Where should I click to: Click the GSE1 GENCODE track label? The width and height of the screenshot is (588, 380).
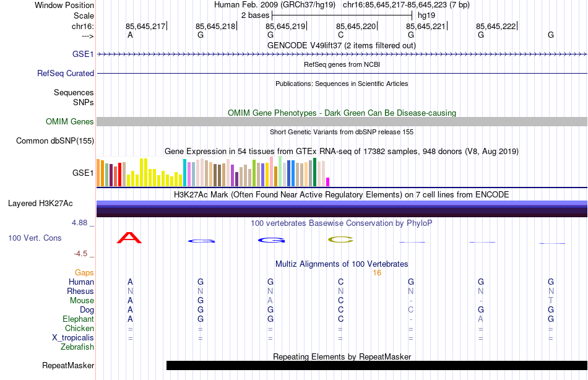point(83,54)
